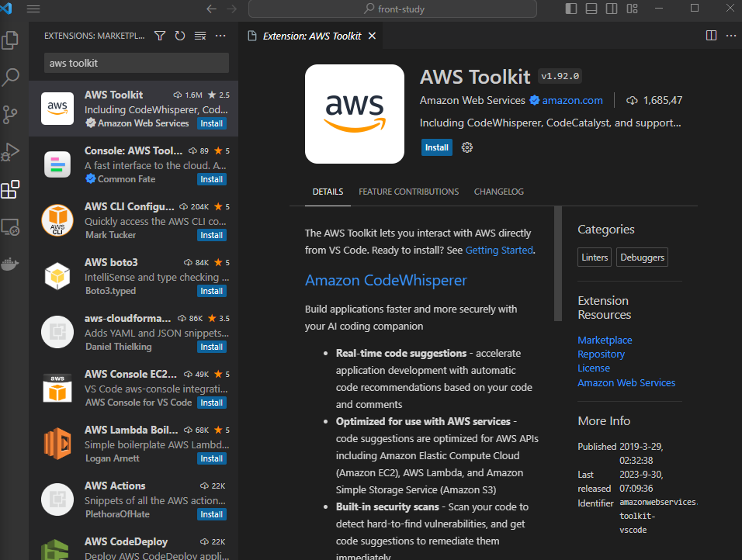Viewport: 742px width, 560px height.
Task: Click the details page scrollbar
Action: (x=558, y=264)
